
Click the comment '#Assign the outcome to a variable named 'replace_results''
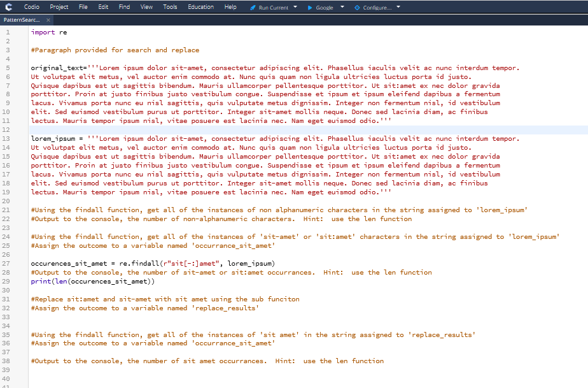(144, 308)
